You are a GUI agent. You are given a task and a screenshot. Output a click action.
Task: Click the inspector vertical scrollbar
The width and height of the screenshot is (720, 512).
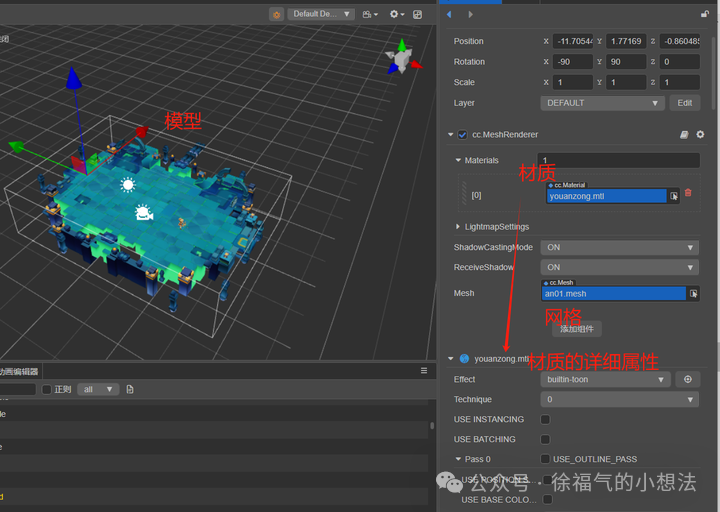click(x=713, y=73)
